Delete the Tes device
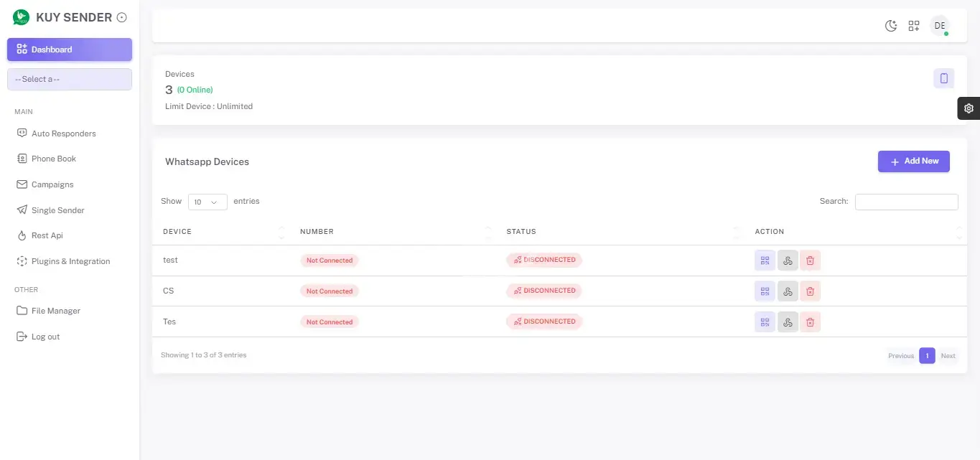This screenshot has width=980, height=460. click(x=810, y=322)
